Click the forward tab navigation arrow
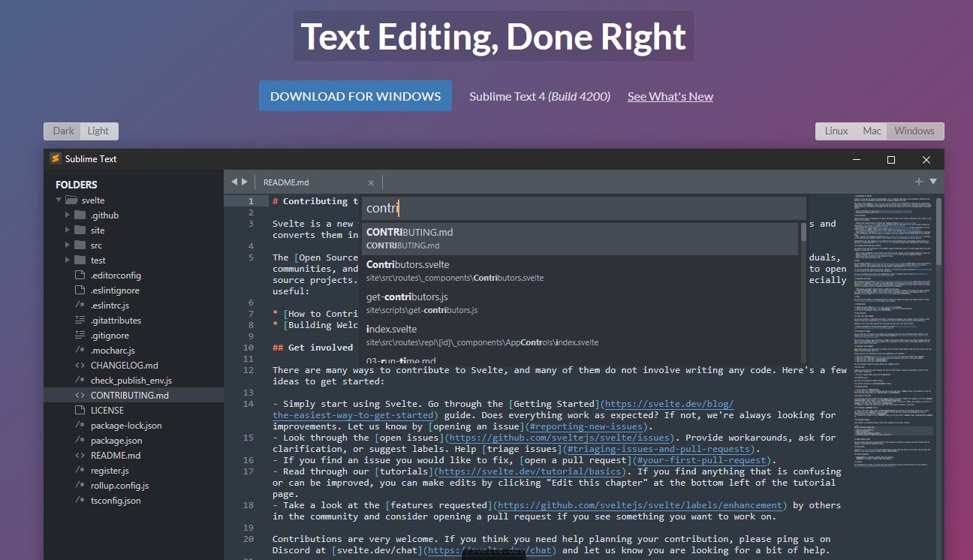The height and width of the screenshot is (560, 973). pos(244,182)
